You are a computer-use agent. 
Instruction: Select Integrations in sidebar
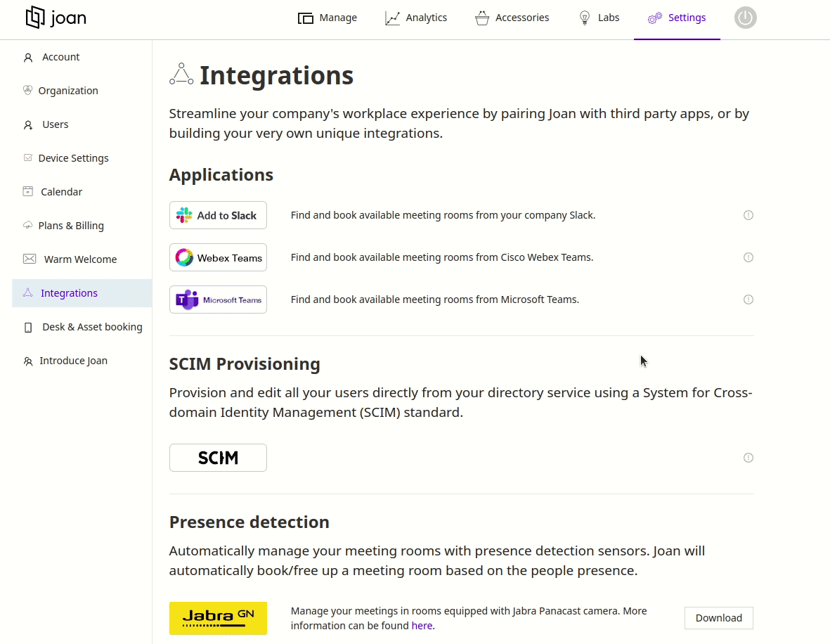(x=82, y=293)
